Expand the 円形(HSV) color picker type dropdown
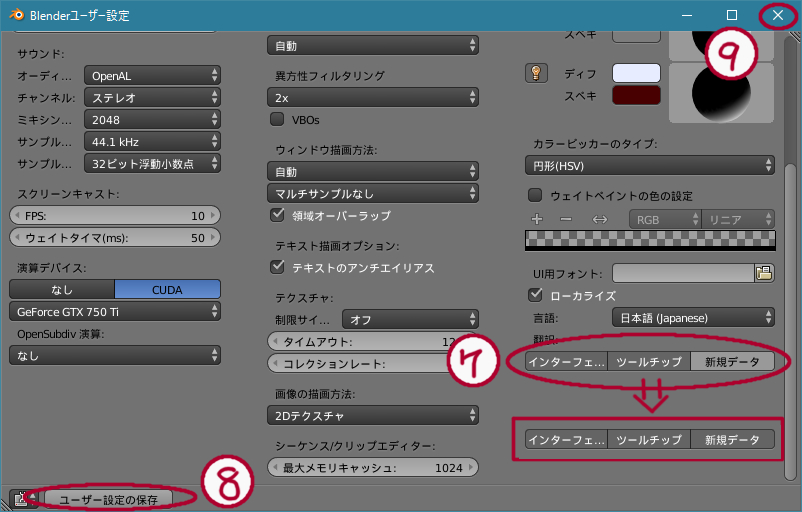 [649, 165]
